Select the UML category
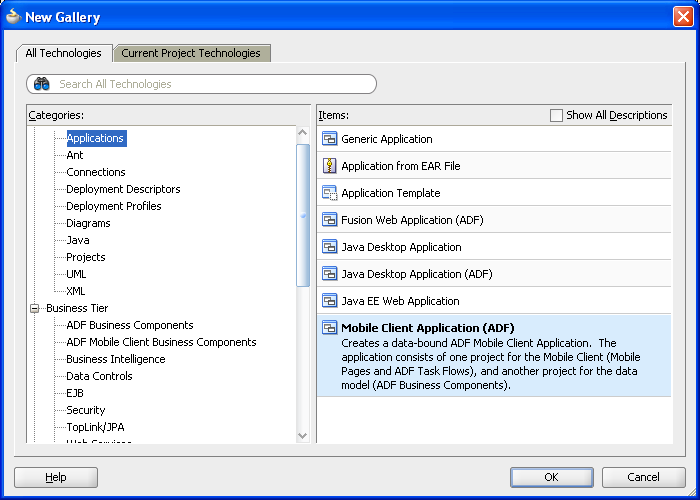The width and height of the screenshot is (700, 500). [76, 274]
